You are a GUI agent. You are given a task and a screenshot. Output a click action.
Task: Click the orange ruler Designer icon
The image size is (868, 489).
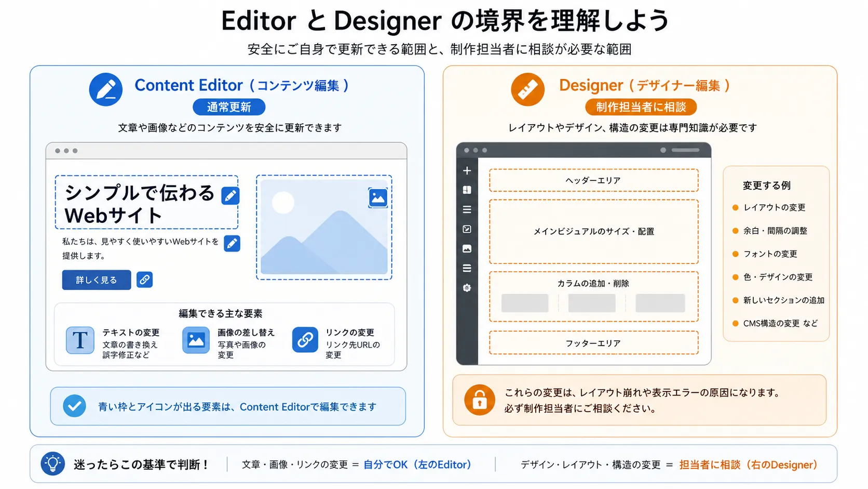[528, 89]
